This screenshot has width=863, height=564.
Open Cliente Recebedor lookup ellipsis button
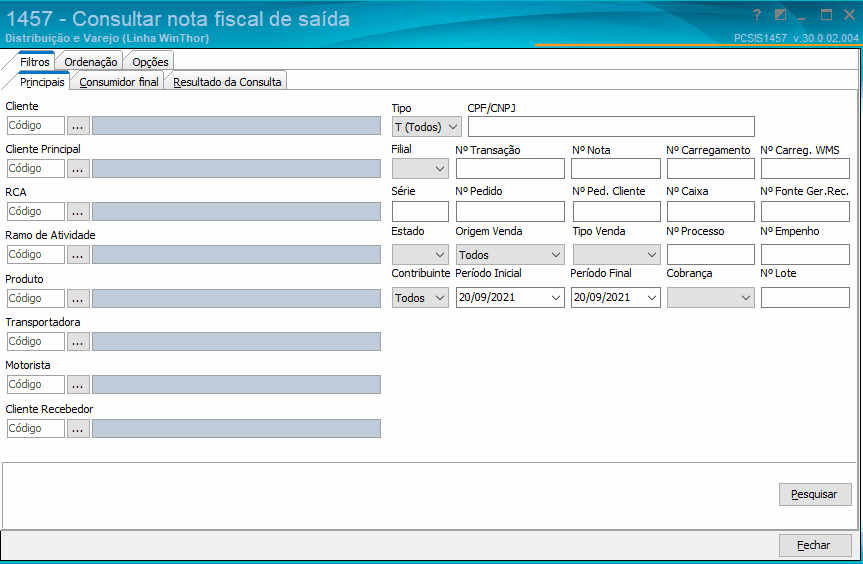tap(78, 428)
